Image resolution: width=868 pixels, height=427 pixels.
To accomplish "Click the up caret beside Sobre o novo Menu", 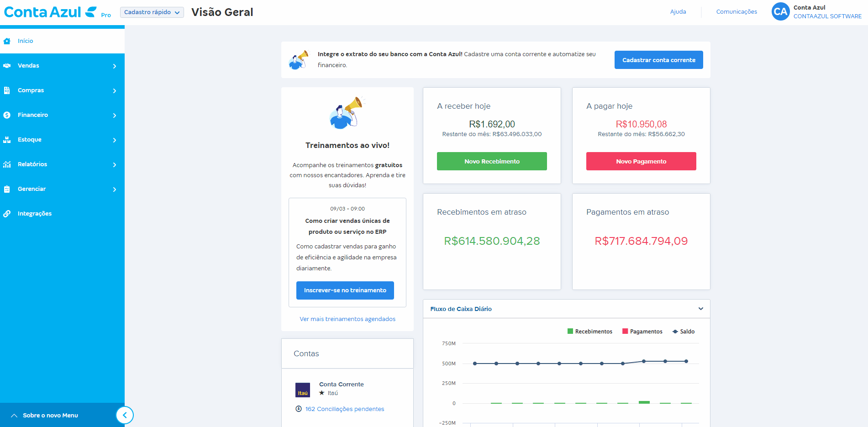I will (x=14, y=416).
